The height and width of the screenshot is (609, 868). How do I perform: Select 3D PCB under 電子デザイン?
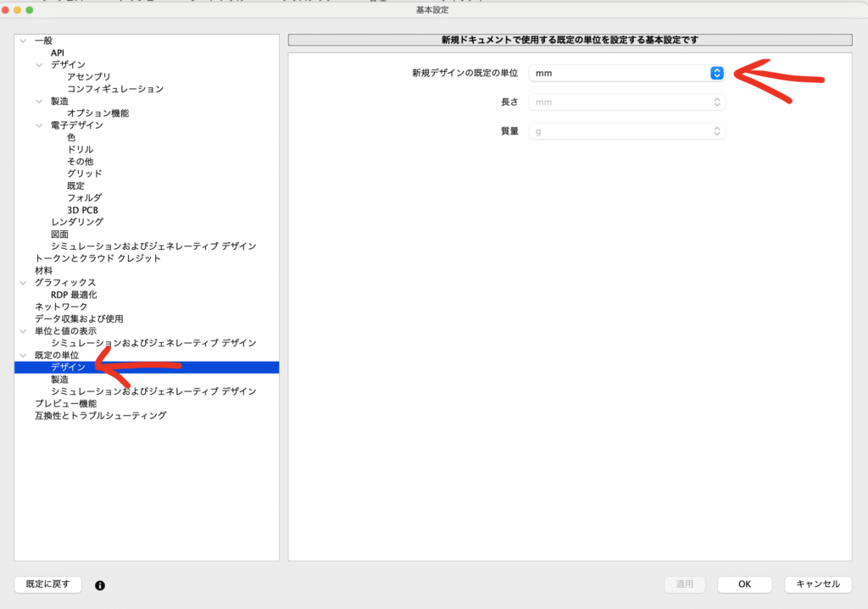(84, 210)
